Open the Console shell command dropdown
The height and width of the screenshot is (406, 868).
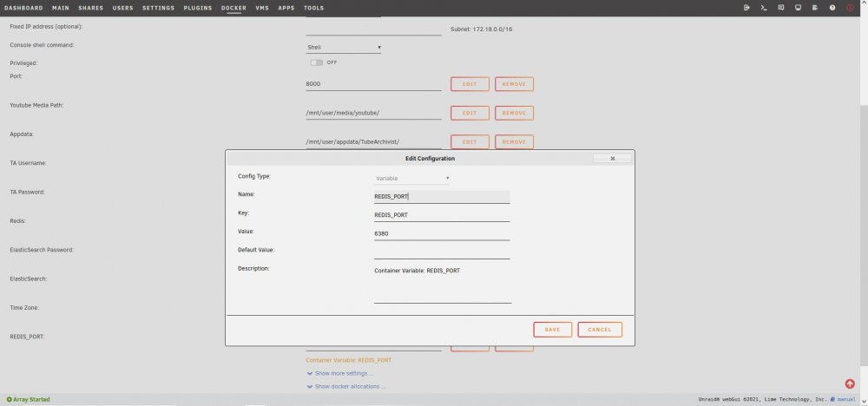tap(344, 48)
